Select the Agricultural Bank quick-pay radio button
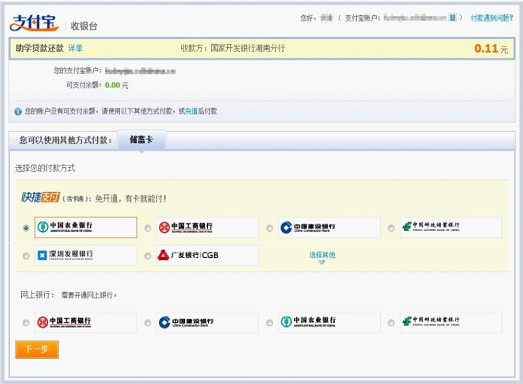Screen dimensions: 523x384 (x=26, y=228)
